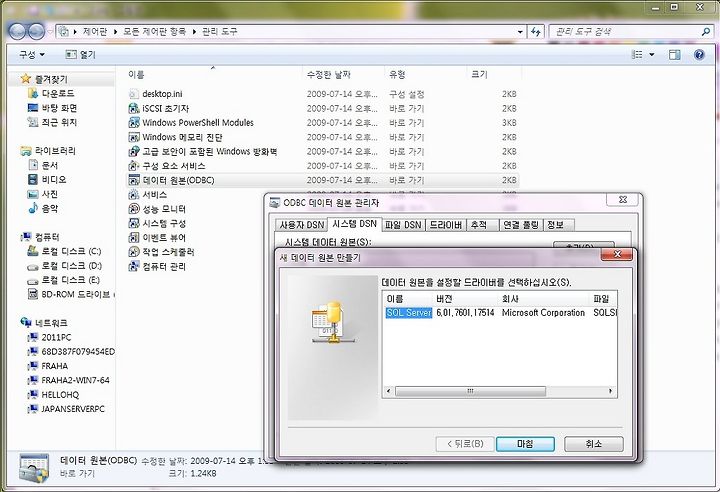The image size is (720, 492).
Task: Open the desktop.ini file icon
Action: pyautogui.click(x=134, y=94)
